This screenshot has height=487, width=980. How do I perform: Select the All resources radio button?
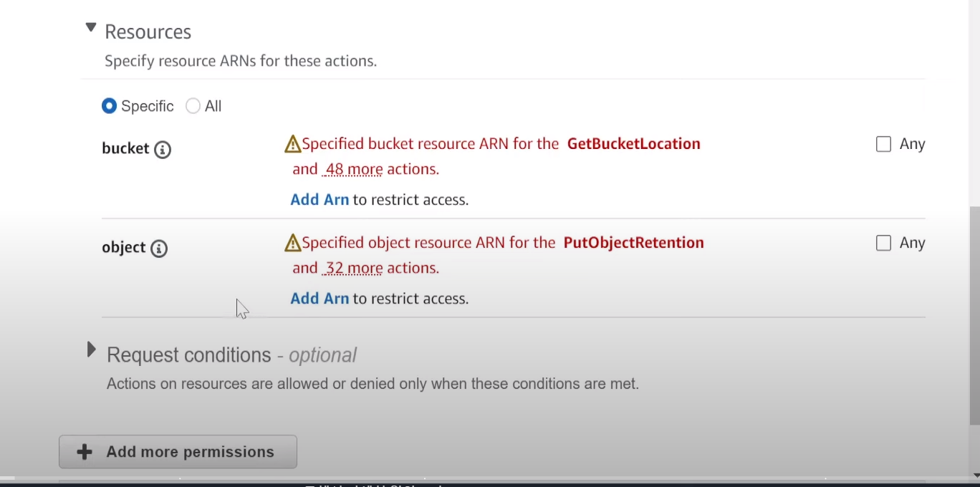(x=193, y=106)
